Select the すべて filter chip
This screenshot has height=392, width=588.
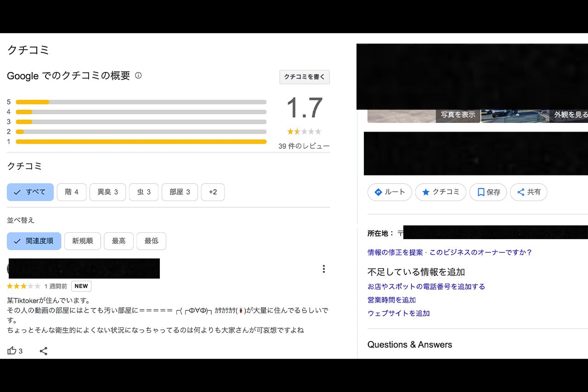click(30, 192)
